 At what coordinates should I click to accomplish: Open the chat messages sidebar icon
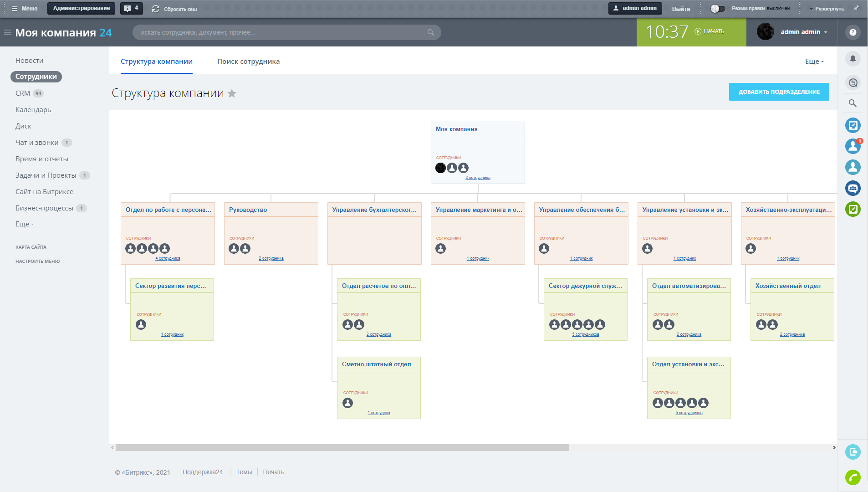click(853, 82)
